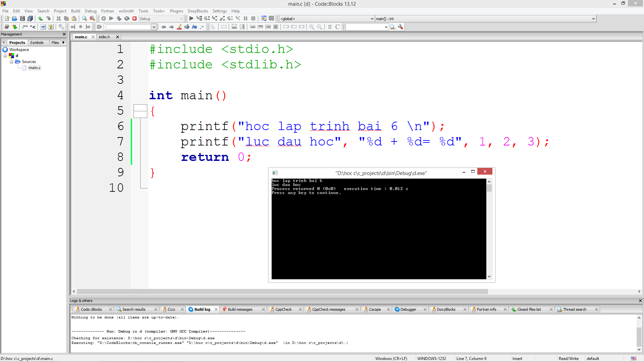Click the New file toolbar icon

point(7,19)
